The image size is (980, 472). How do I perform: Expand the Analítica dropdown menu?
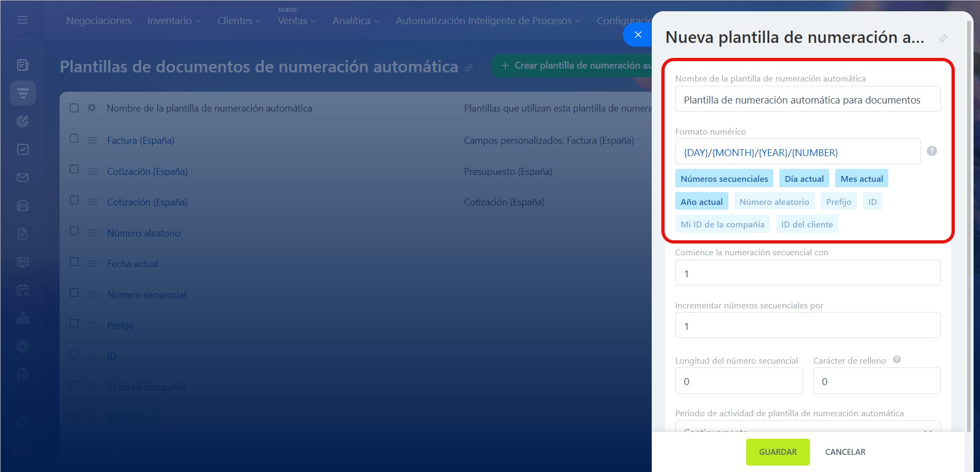tap(355, 21)
